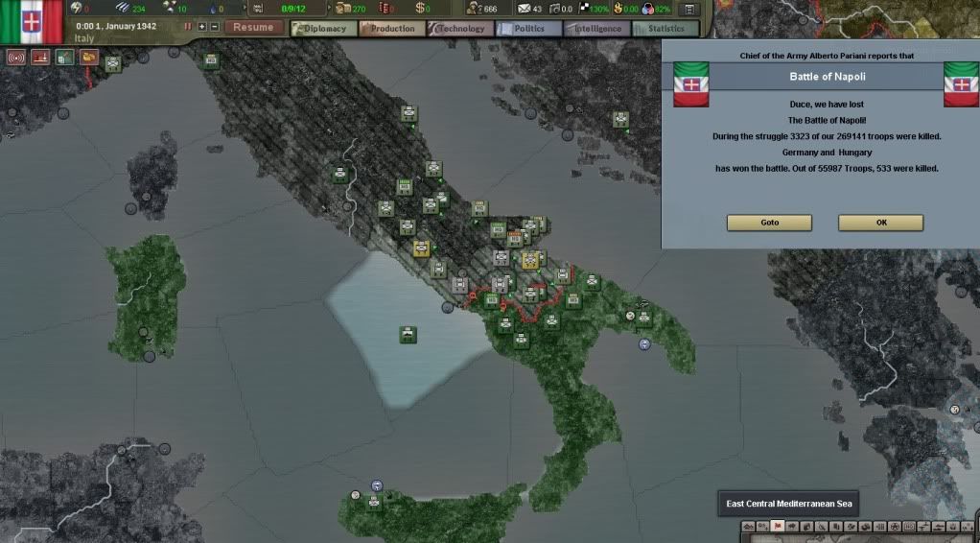The height and width of the screenshot is (543, 980).
Task: Click the crude oil drop icon
Action: point(213,10)
